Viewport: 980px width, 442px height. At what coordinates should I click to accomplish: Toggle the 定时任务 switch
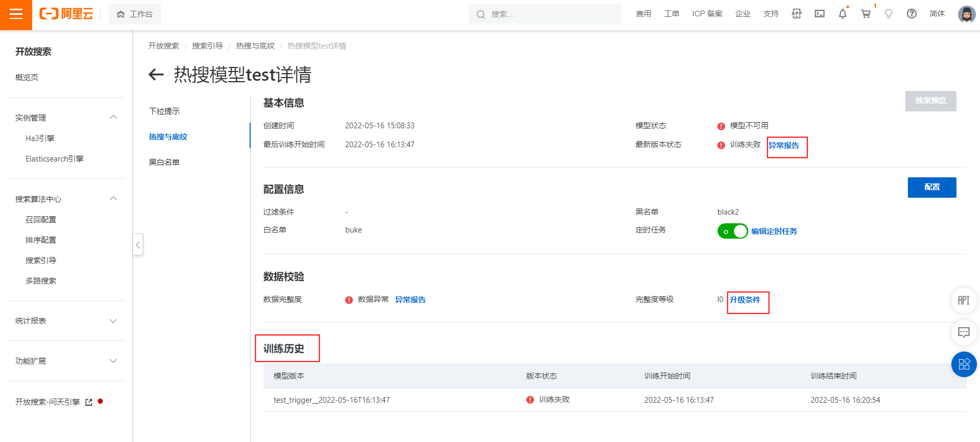pyautogui.click(x=732, y=231)
